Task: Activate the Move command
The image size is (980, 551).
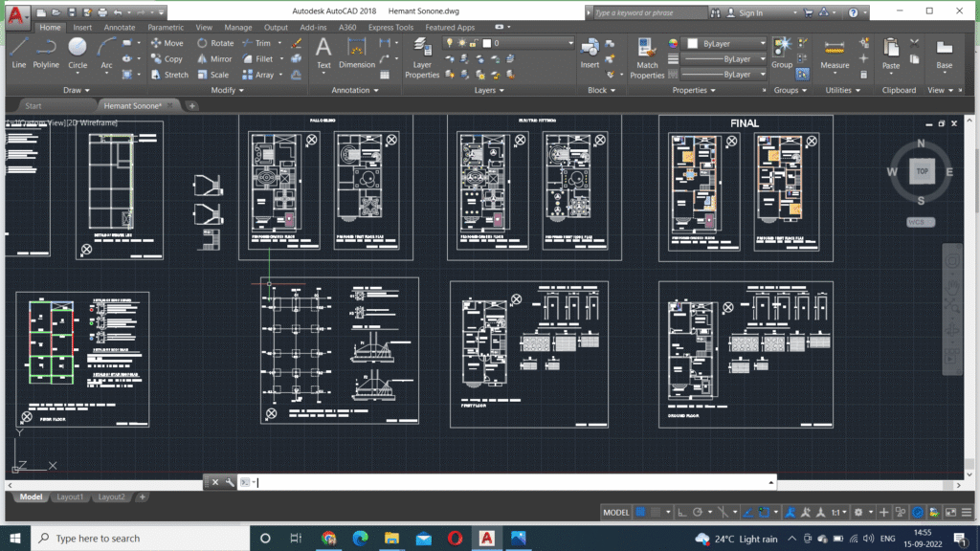Action: coord(167,43)
